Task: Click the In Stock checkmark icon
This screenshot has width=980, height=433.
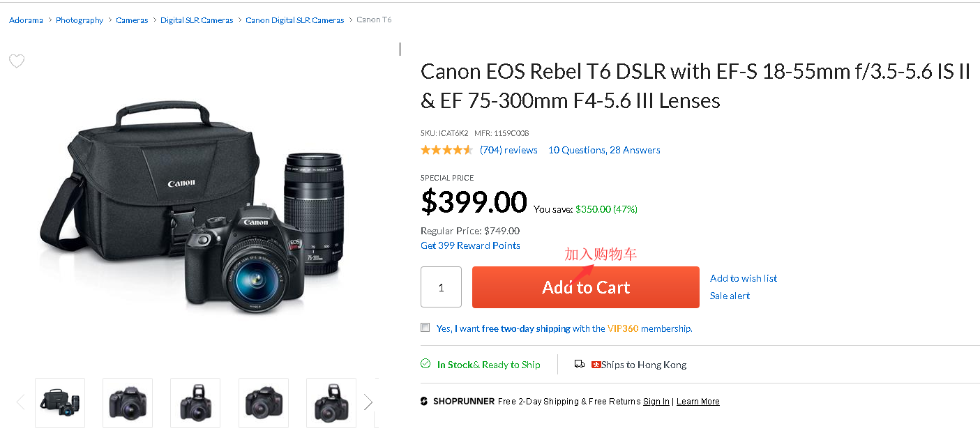Action: [425, 364]
